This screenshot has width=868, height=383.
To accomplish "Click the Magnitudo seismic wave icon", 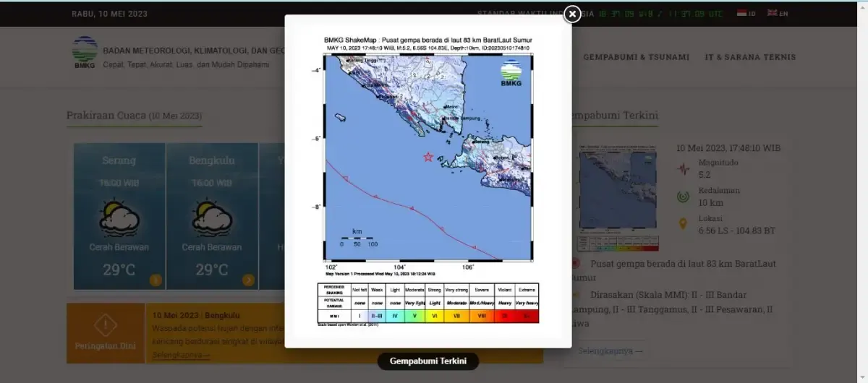I will pos(683,169).
